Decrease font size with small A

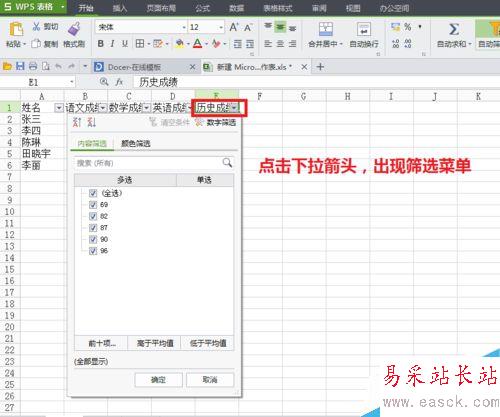(248, 27)
